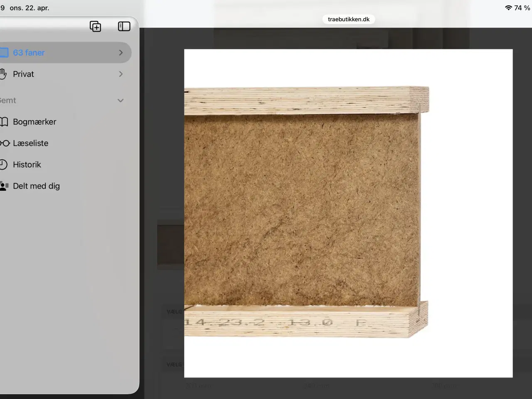Click chevron next to Privat
Screen dimensions: 532x399
(121, 74)
